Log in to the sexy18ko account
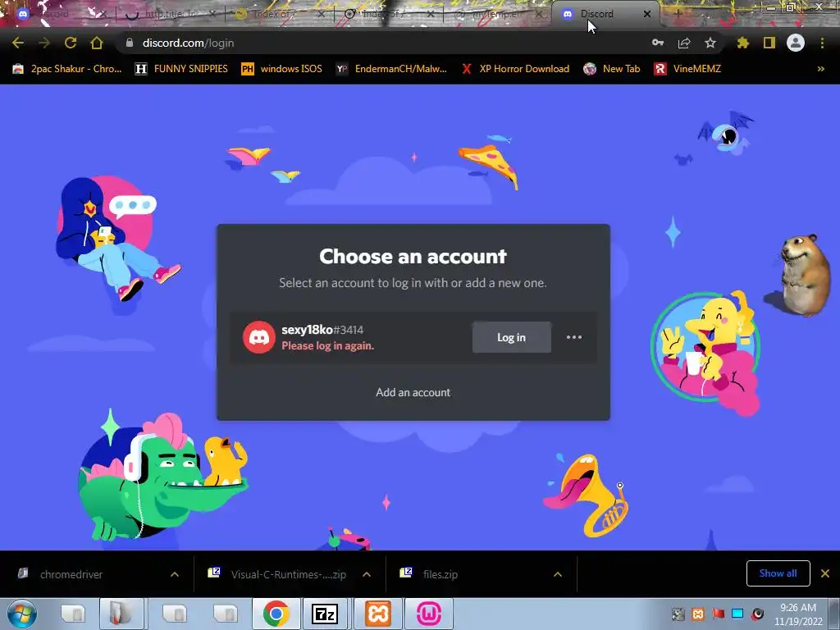The height and width of the screenshot is (630, 840). (x=512, y=337)
